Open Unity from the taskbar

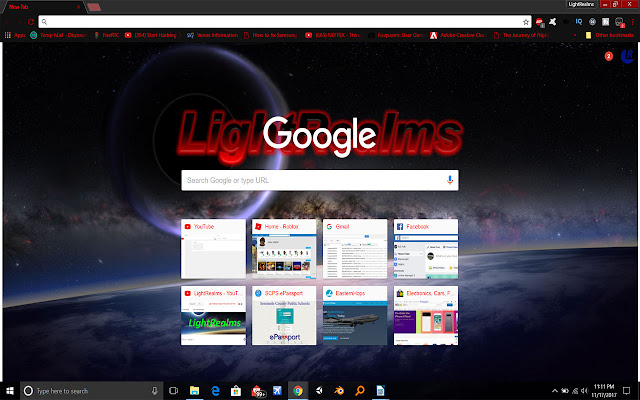point(319,391)
